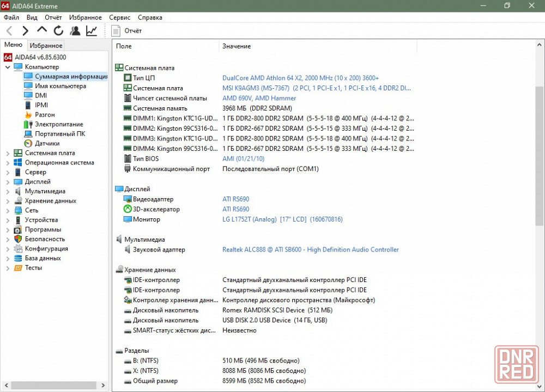Viewport: 545px width, 392px height.
Task: Click the Тип BIOS chip icon
Action: [x=128, y=158]
